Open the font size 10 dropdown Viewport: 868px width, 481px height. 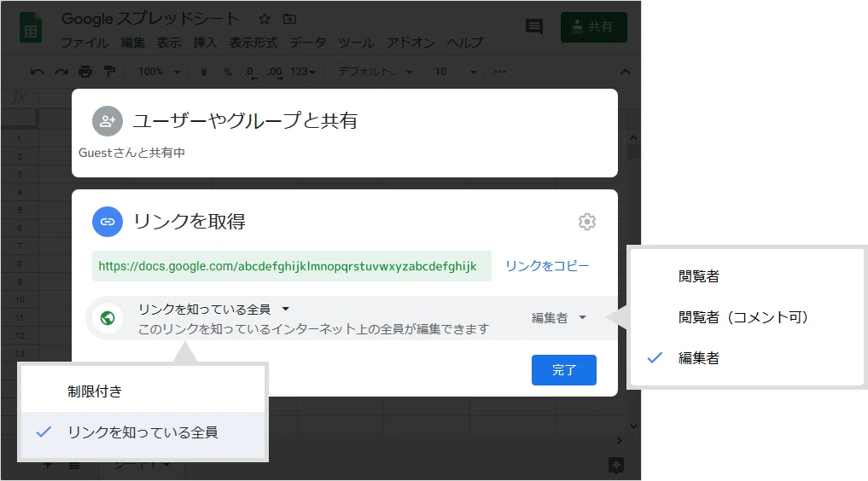456,72
